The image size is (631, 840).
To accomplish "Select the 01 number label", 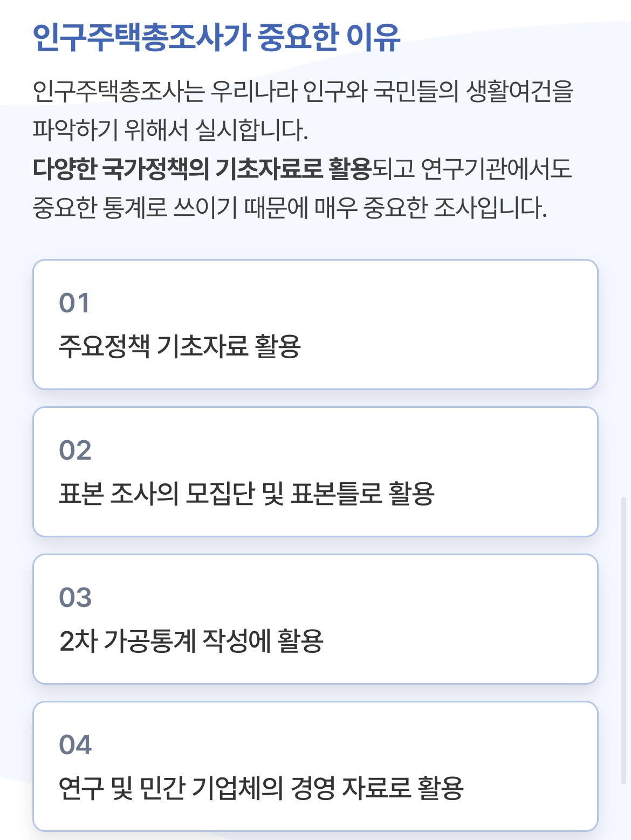I will pos(74,303).
